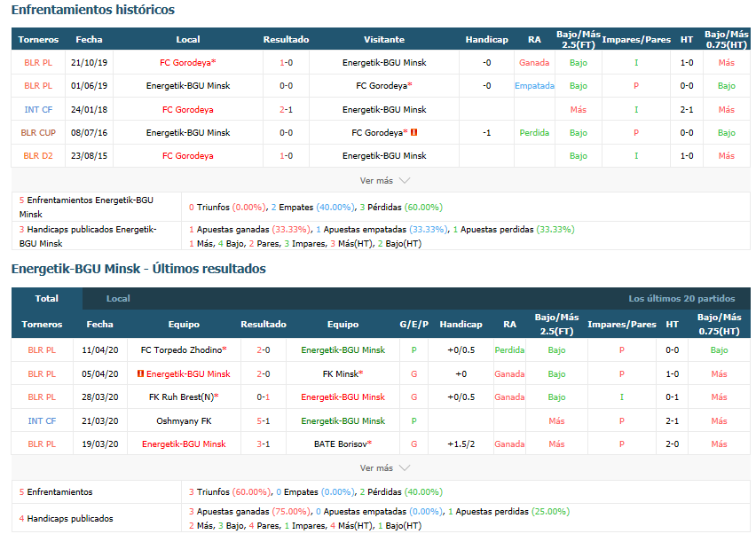Click Energetik-BGU Minsk visitor in 11/04/20 row

pyautogui.click(x=343, y=349)
